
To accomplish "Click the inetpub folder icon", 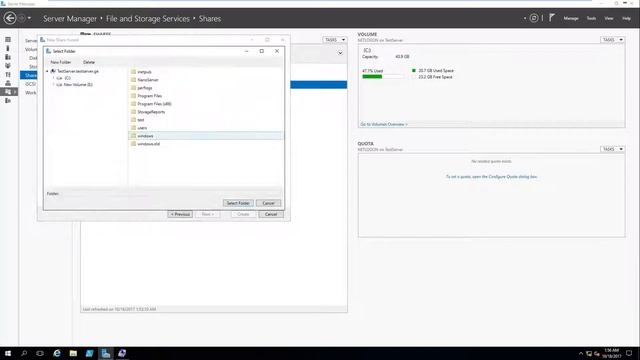I will point(133,71).
